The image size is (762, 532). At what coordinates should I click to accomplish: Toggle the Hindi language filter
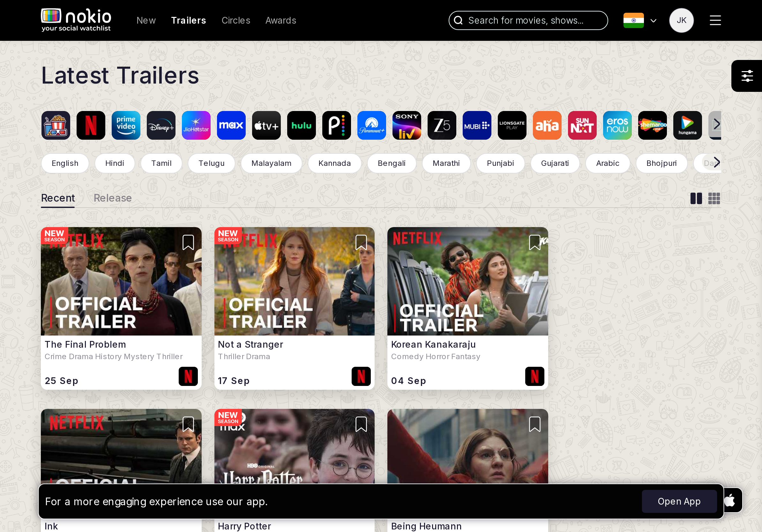pos(115,163)
